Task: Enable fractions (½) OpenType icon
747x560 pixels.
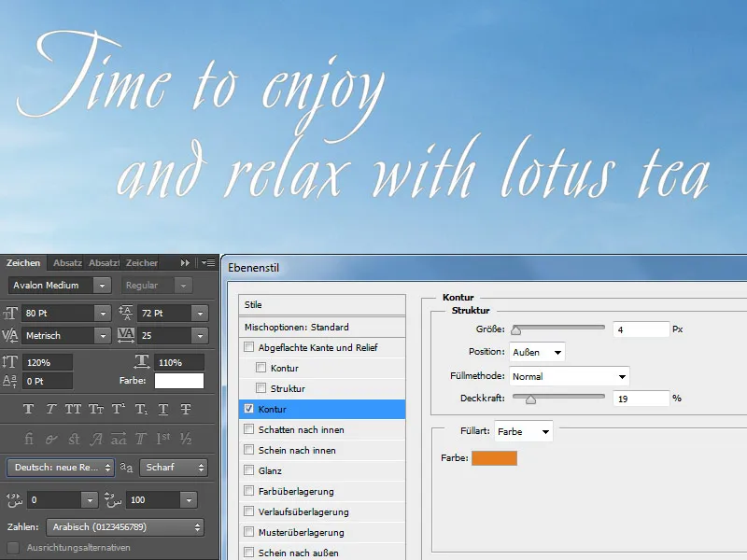Action: tap(186, 439)
